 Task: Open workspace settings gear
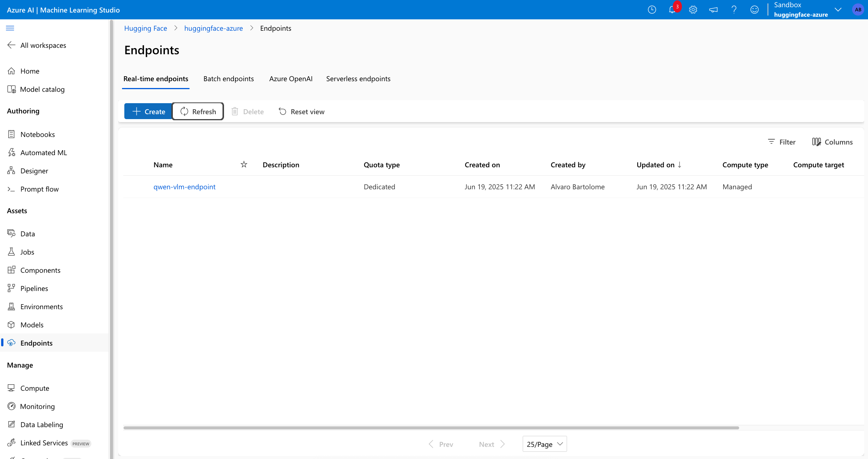click(x=693, y=9)
